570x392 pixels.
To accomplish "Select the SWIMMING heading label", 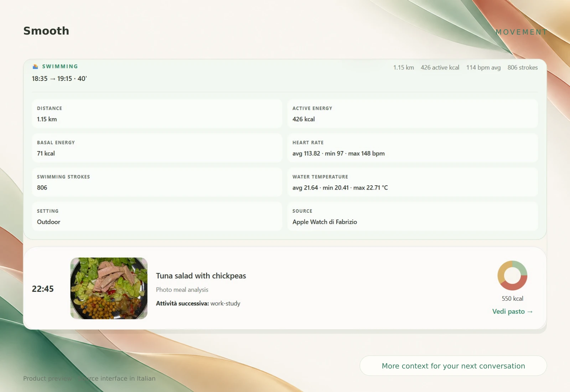I will (x=60, y=67).
